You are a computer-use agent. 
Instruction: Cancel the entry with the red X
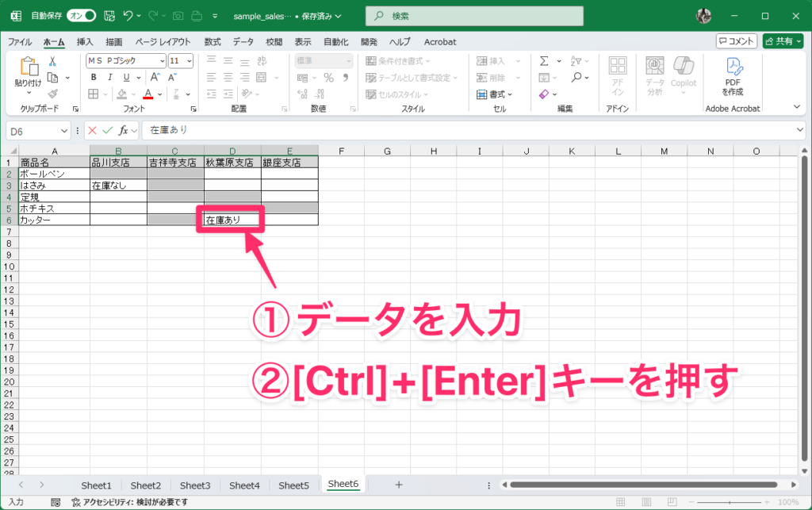click(x=93, y=130)
